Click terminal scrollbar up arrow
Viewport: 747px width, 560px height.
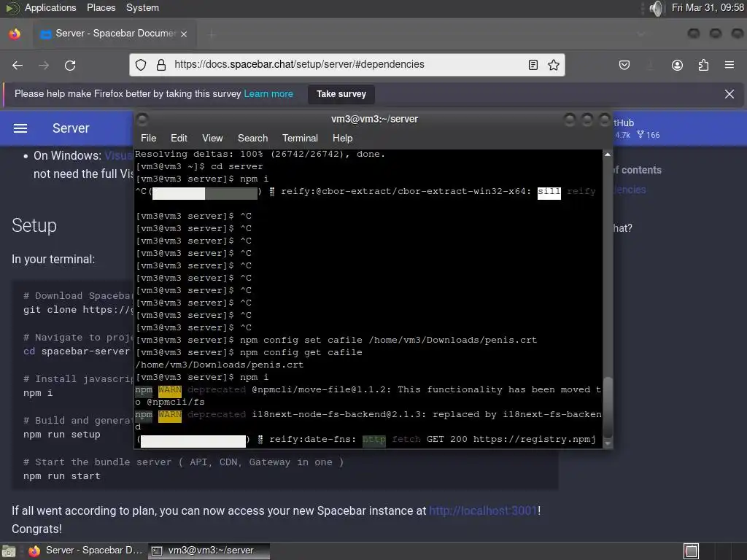tap(608, 155)
